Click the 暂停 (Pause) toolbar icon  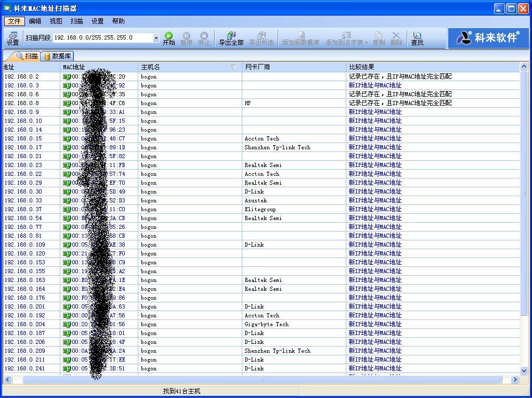coord(186,38)
